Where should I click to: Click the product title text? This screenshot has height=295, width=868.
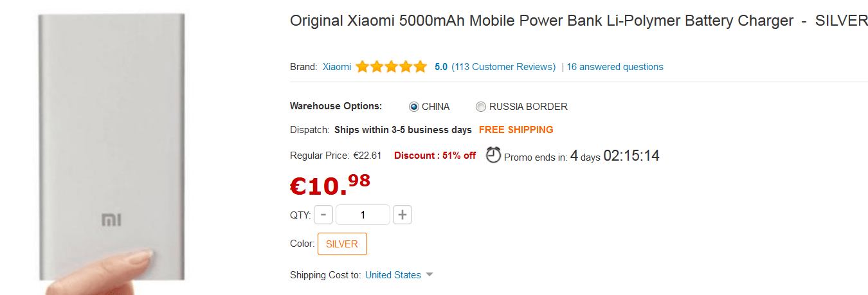click(541, 21)
